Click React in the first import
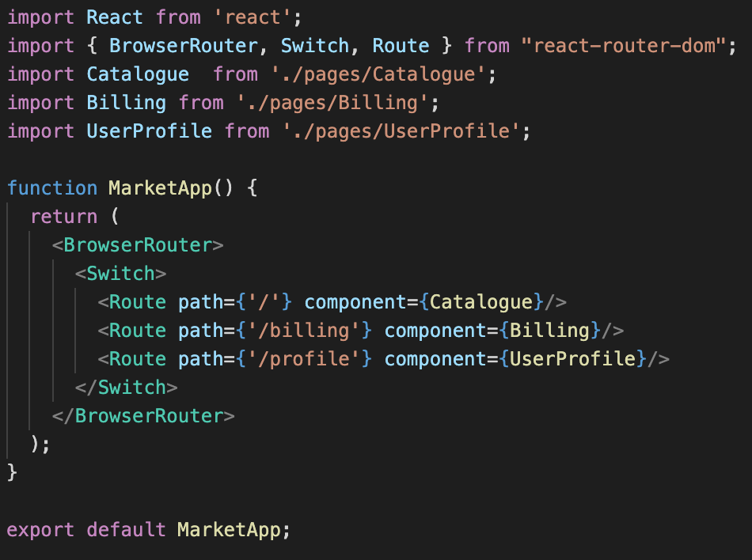Image resolution: width=752 pixels, height=560 pixels. tap(115, 17)
